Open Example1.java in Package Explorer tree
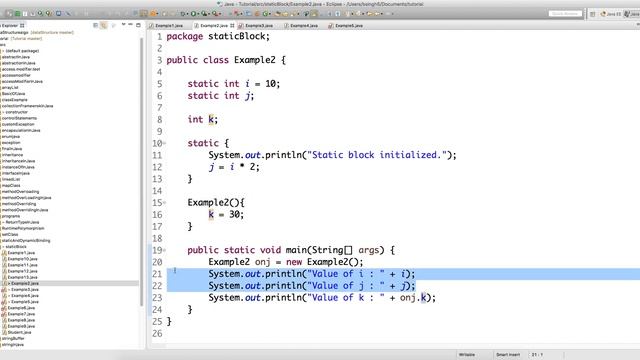This screenshot has width=640, height=360. (20, 253)
